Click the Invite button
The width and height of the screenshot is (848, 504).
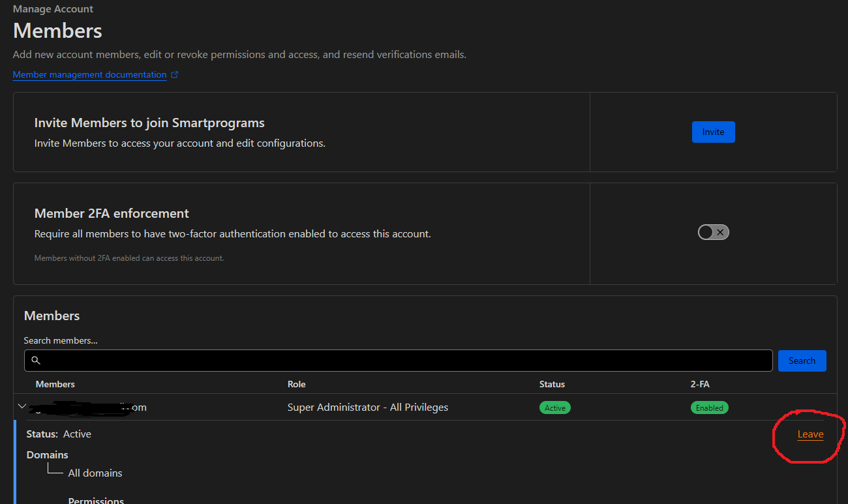point(713,132)
